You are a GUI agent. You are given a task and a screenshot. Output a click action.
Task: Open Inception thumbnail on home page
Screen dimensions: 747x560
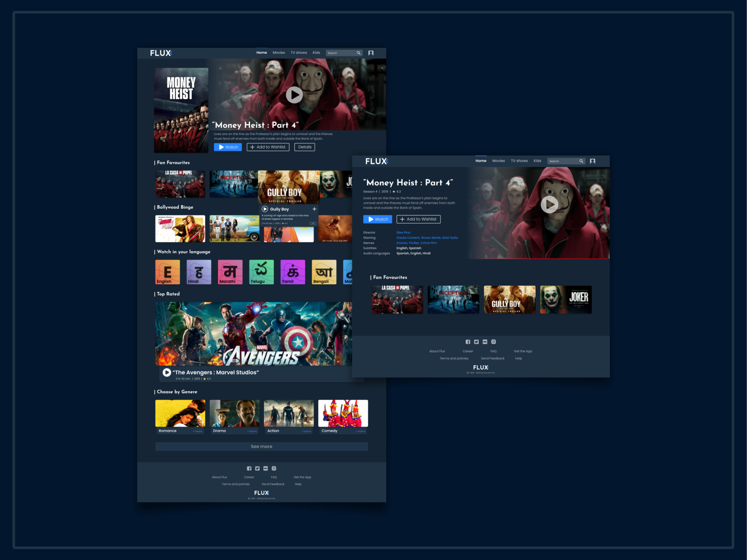click(233, 184)
